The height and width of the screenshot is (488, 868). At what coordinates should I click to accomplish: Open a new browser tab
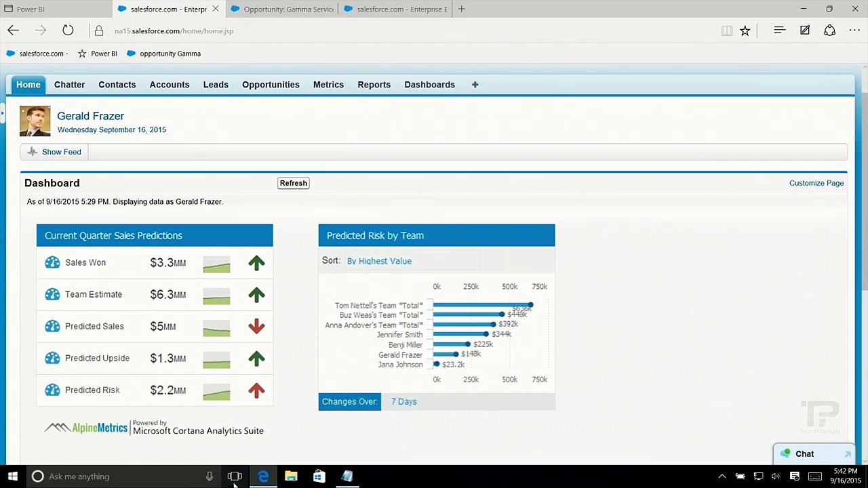coord(462,9)
